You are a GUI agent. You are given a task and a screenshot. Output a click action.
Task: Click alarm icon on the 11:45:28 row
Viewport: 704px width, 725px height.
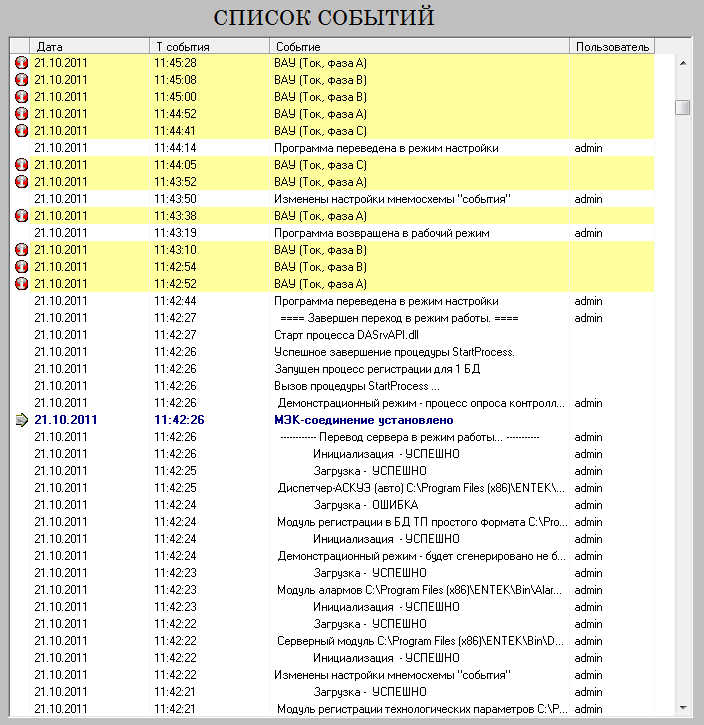click(21, 63)
